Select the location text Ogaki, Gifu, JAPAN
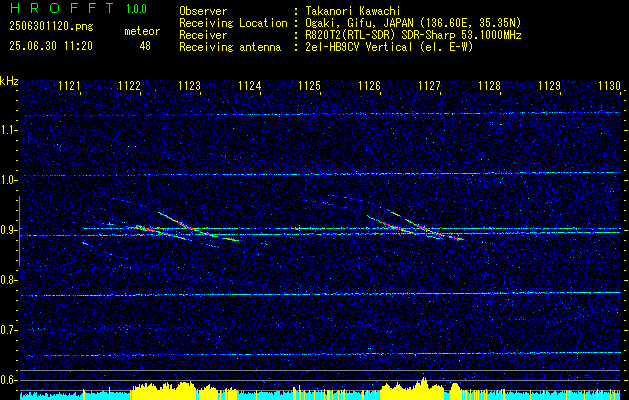 point(357,23)
